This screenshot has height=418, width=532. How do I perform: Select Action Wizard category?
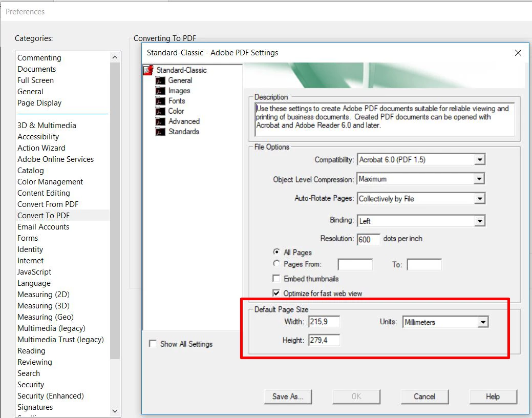(x=41, y=148)
